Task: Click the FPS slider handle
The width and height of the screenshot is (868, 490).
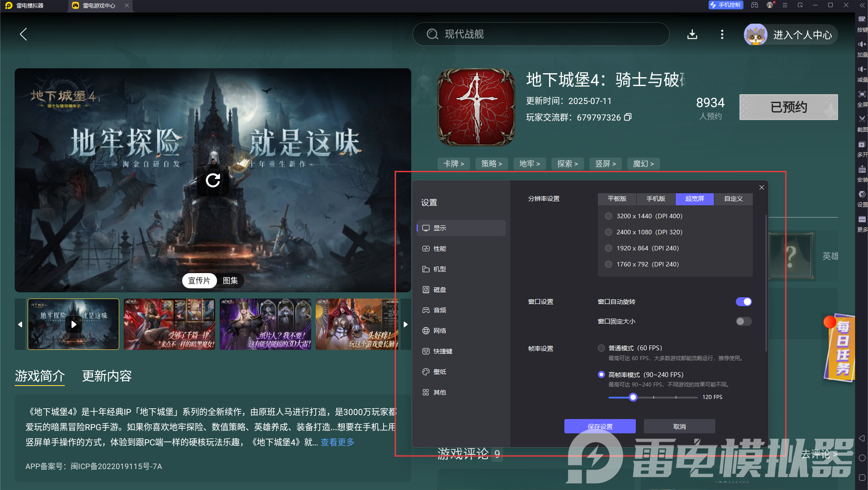Action: (633, 397)
